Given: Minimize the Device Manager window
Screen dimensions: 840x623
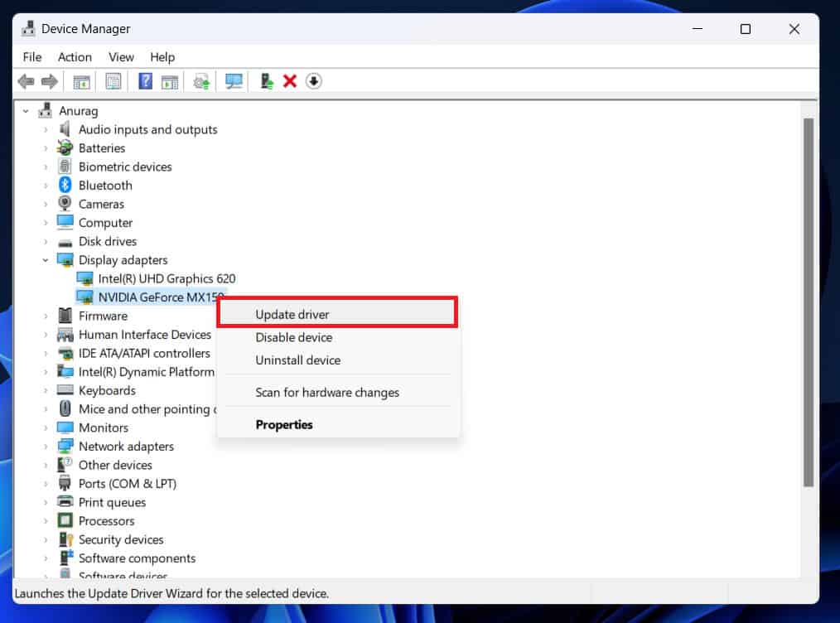Looking at the screenshot, I should 698,29.
